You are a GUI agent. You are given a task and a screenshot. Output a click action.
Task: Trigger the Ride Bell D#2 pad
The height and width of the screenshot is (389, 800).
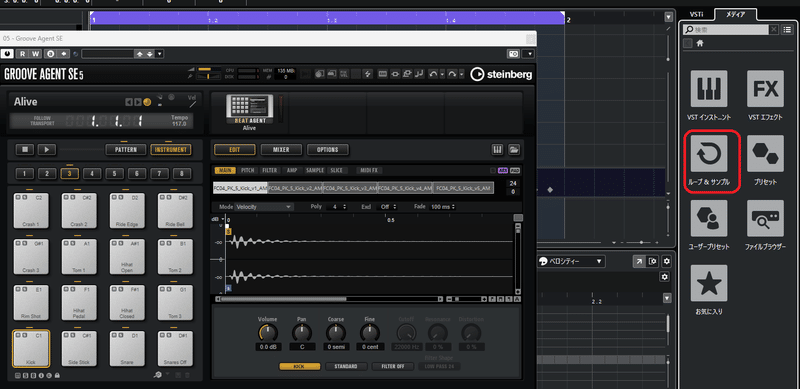(175, 211)
